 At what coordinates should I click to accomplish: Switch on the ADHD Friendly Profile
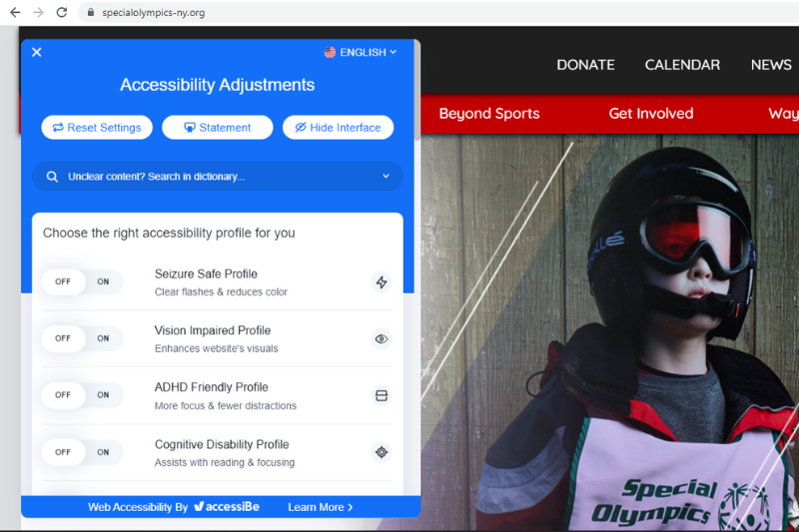(103, 395)
